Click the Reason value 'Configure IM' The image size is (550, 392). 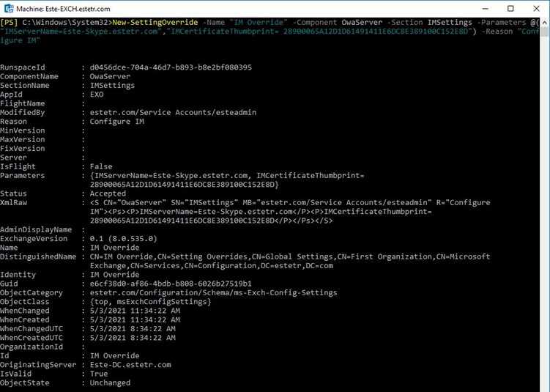pos(116,122)
